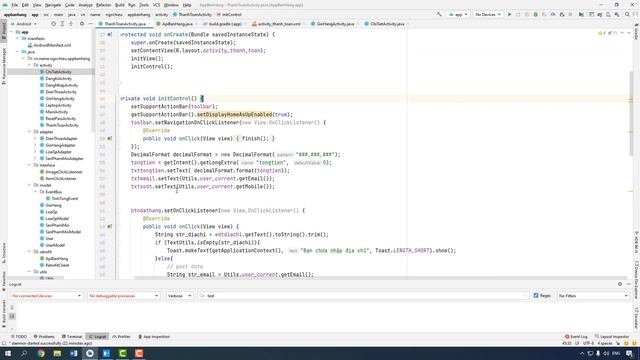Open the TODO tool window
Image resolution: width=640 pixels, height=360 pixels.
19,337
